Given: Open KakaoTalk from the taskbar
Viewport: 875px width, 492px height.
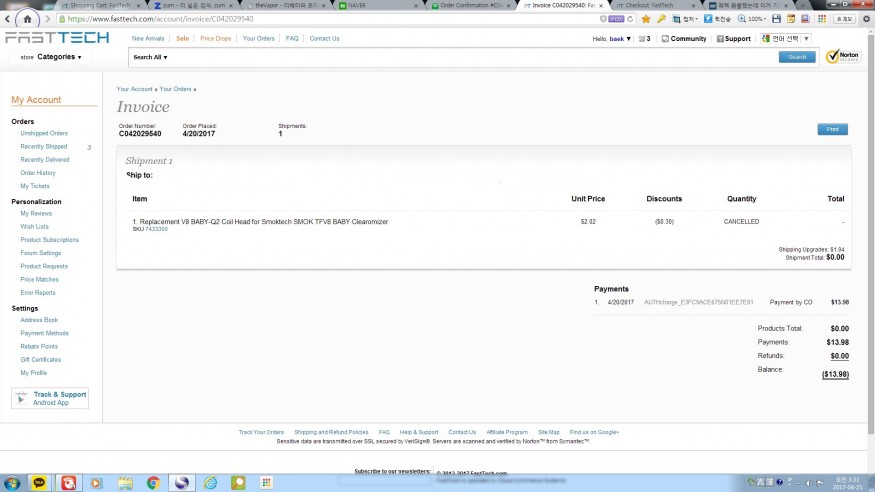Looking at the screenshot, I should [39, 483].
